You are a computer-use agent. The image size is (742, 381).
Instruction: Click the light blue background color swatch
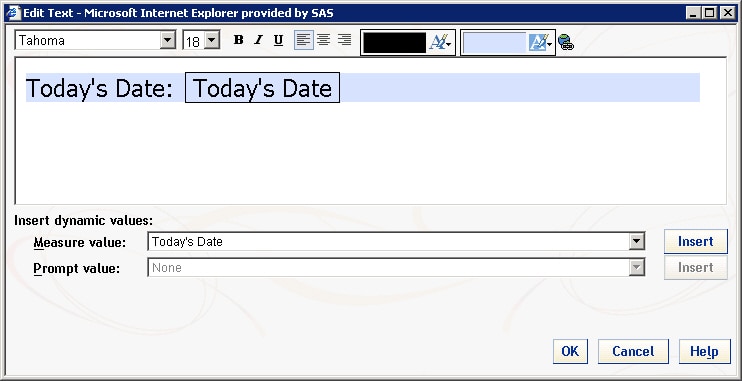pos(495,43)
